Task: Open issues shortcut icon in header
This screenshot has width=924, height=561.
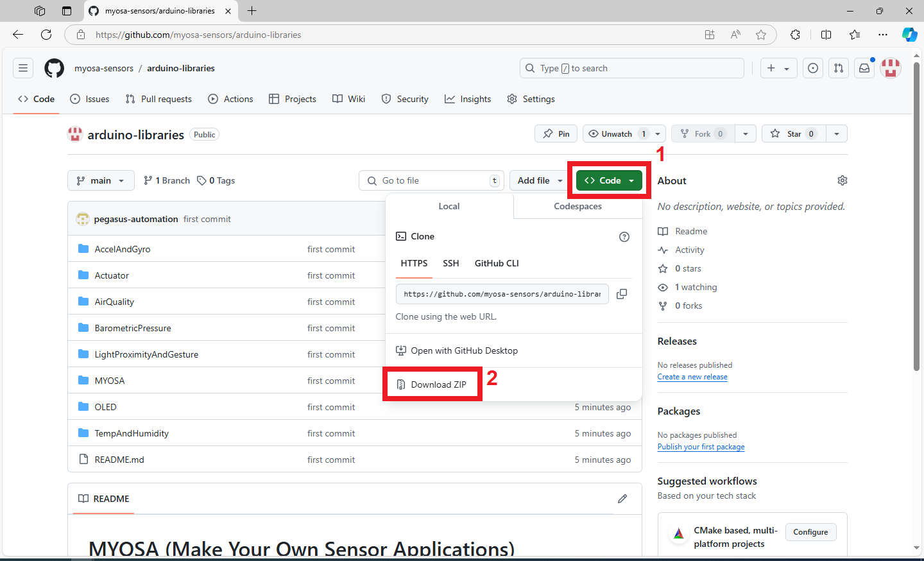Action: pos(813,68)
